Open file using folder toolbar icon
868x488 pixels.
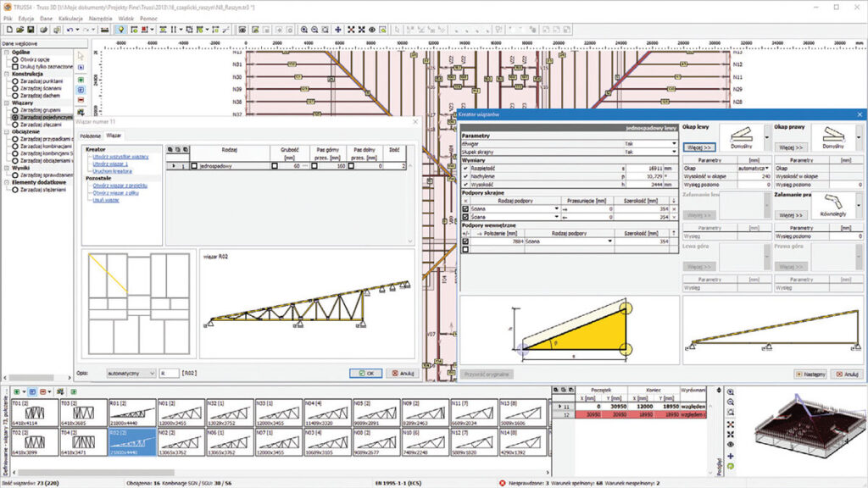[x=20, y=30]
